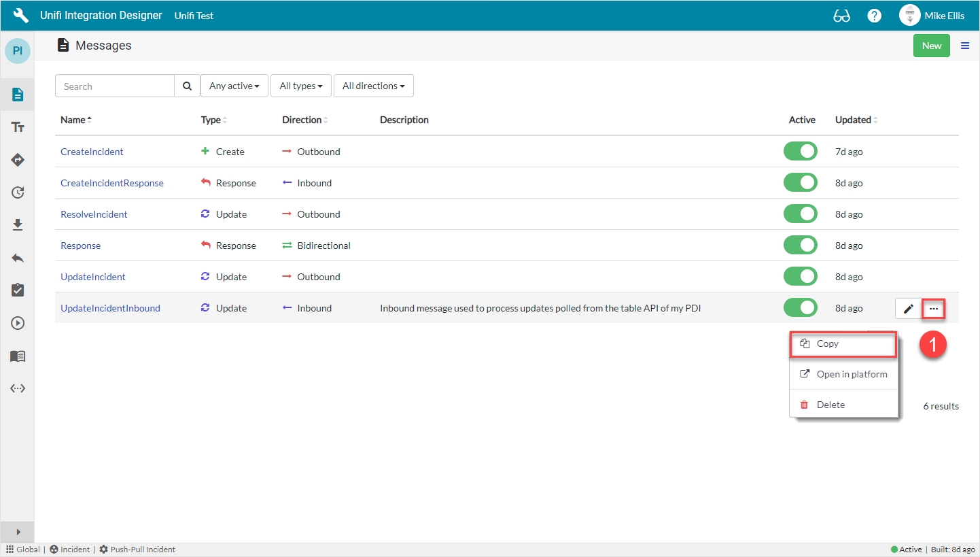This screenshot has width=980, height=557.
Task: Click the pencil edit icon for UpdateIncidentInbound
Action: click(x=908, y=309)
